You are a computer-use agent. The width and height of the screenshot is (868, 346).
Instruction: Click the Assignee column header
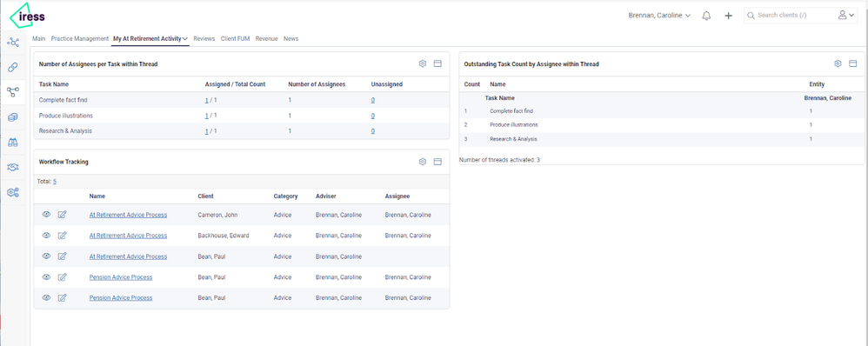coord(397,196)
